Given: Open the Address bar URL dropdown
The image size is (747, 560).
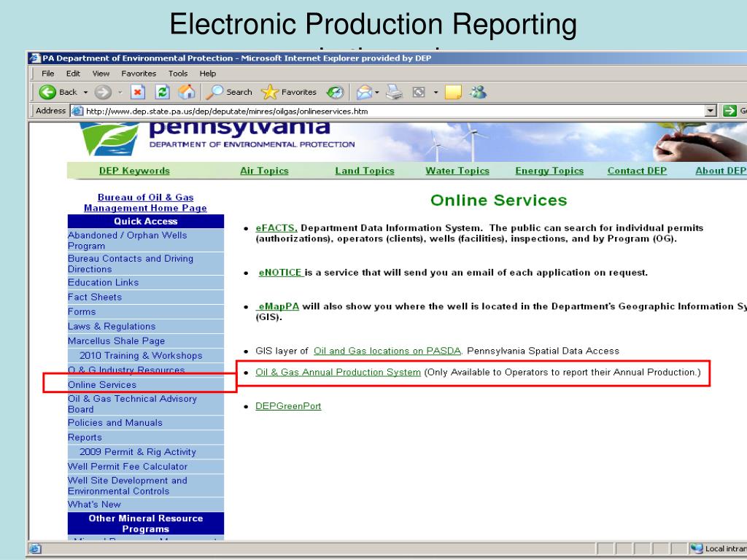Looking at the screenshot, I should click(x=711, y=111).
